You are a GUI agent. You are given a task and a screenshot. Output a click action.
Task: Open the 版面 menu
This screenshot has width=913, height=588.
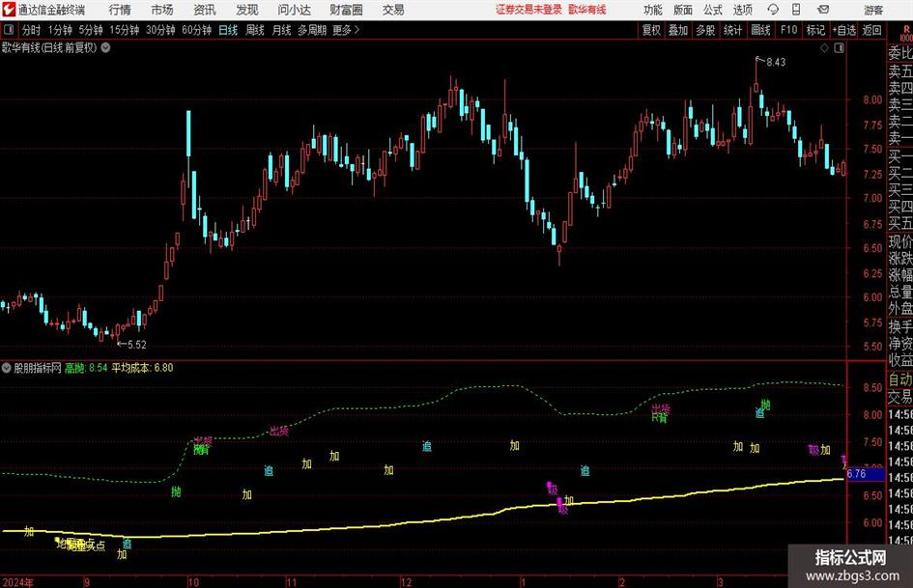(x=682, y=10)
